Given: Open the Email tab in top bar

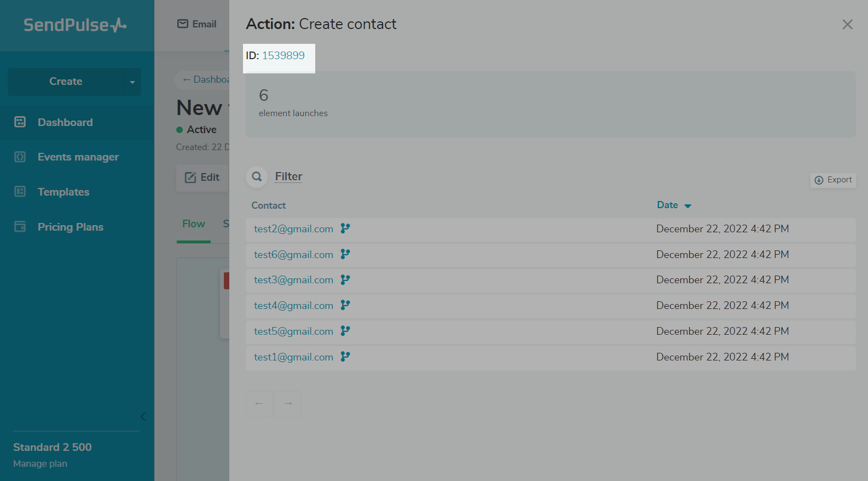Looking at the screenshot, I should [x=197, y=24].
